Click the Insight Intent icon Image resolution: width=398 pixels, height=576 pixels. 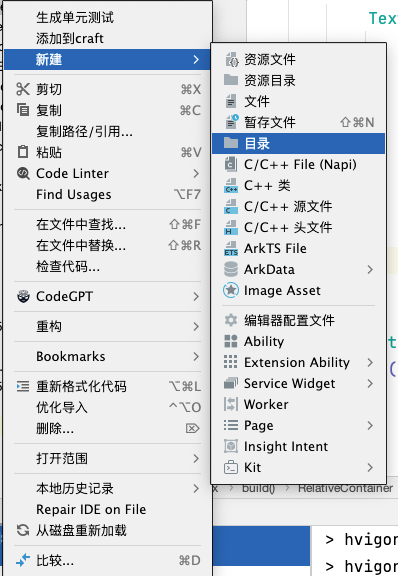(231, 446)
